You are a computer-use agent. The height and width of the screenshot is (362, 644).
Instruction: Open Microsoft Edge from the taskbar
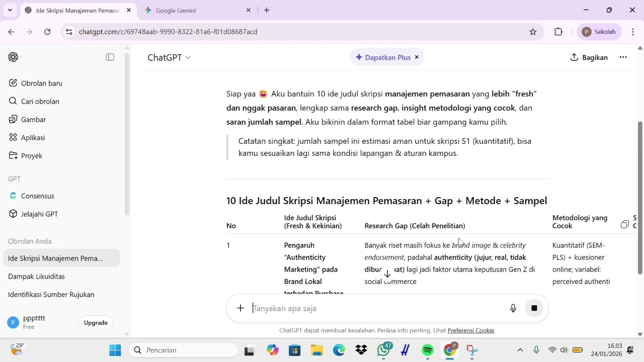[x=339, y=350]
